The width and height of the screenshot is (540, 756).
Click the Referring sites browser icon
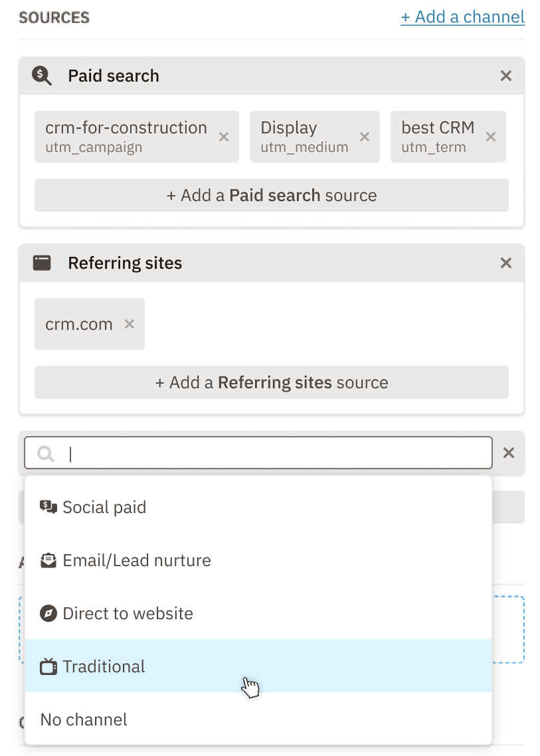[x=42, y=262]
